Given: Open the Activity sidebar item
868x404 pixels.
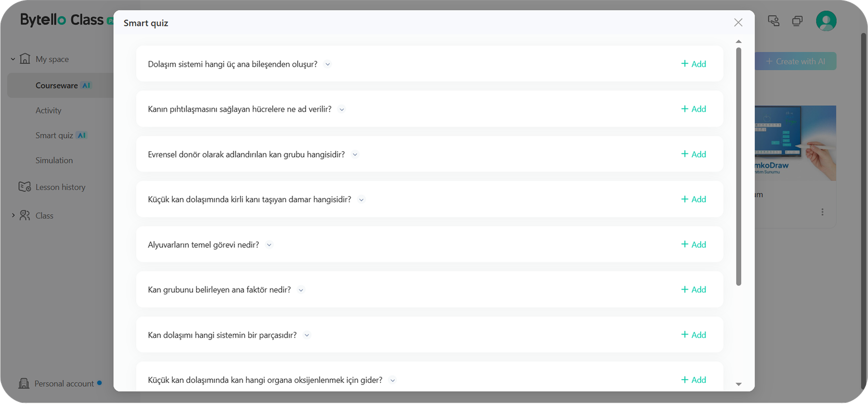Looking at the screenshot, I should [48, 111].
